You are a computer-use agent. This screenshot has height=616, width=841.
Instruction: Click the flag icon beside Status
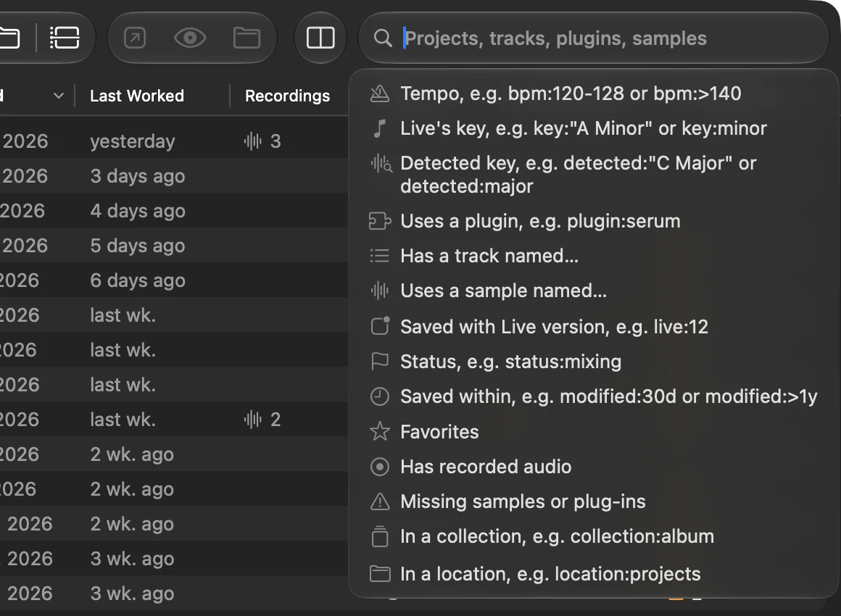(380, 362)
